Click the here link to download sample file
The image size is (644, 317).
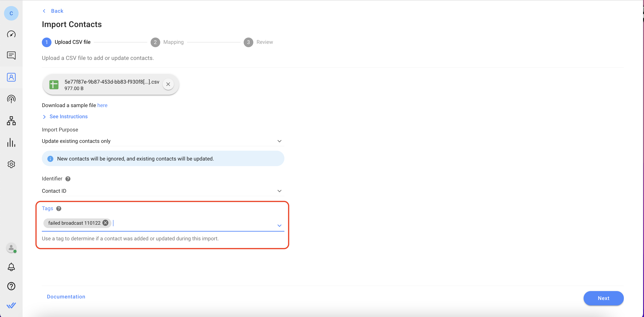click(x=102, y=105)
